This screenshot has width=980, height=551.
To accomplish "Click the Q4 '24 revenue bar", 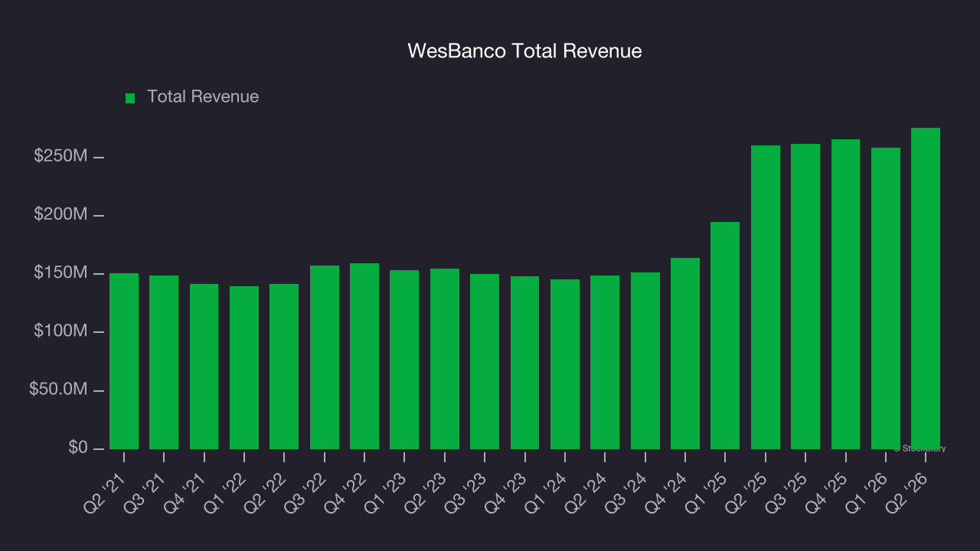I will [685, 354].
